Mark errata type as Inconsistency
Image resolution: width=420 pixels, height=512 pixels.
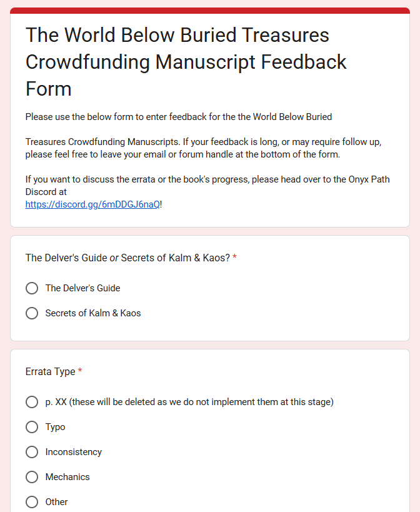[32, 452]
